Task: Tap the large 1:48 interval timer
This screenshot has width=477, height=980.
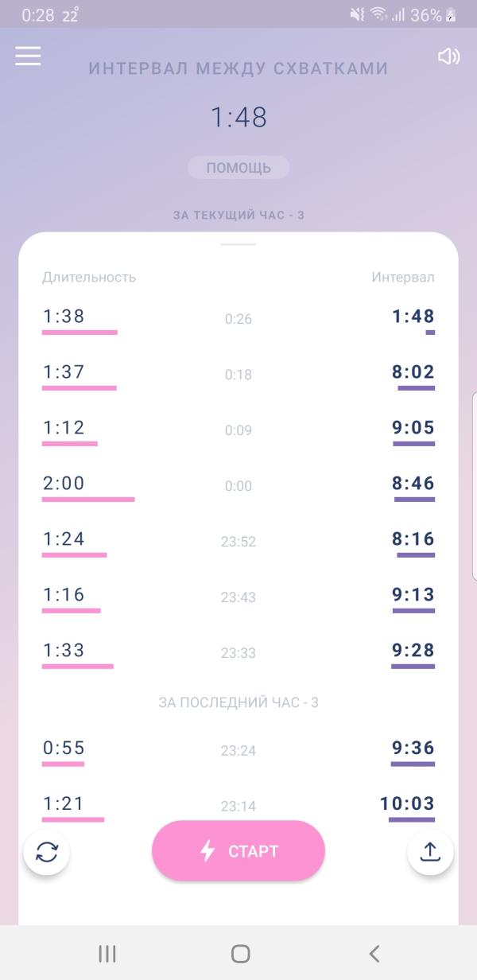Action: pyautogui.click(x=238, y=118)
